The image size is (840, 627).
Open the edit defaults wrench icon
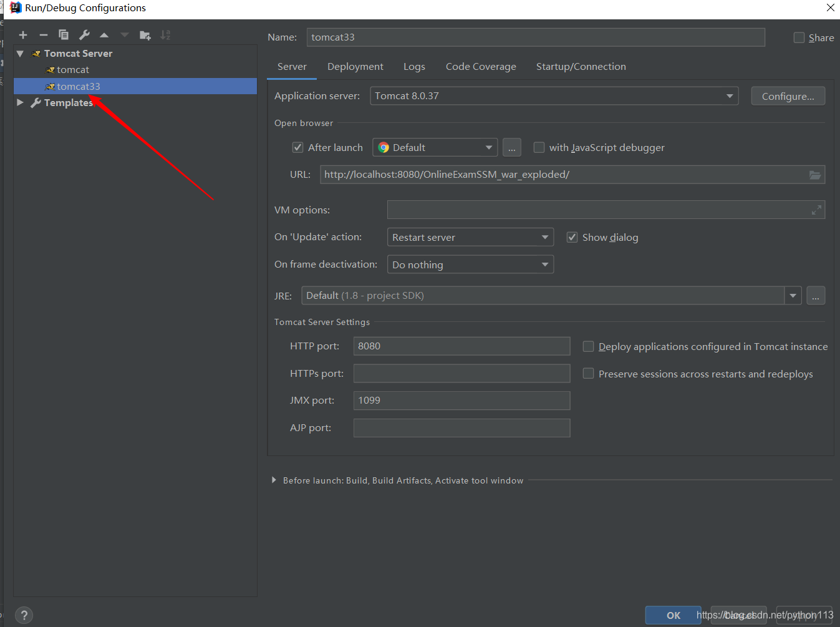click(84, 35)
